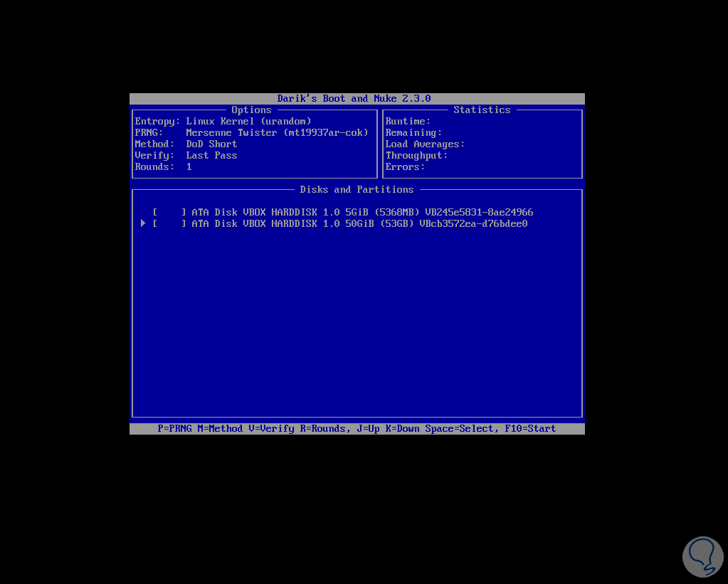728x584 pixels.
Task: Click the Errors label in Statistics
Action: point(405,166)
